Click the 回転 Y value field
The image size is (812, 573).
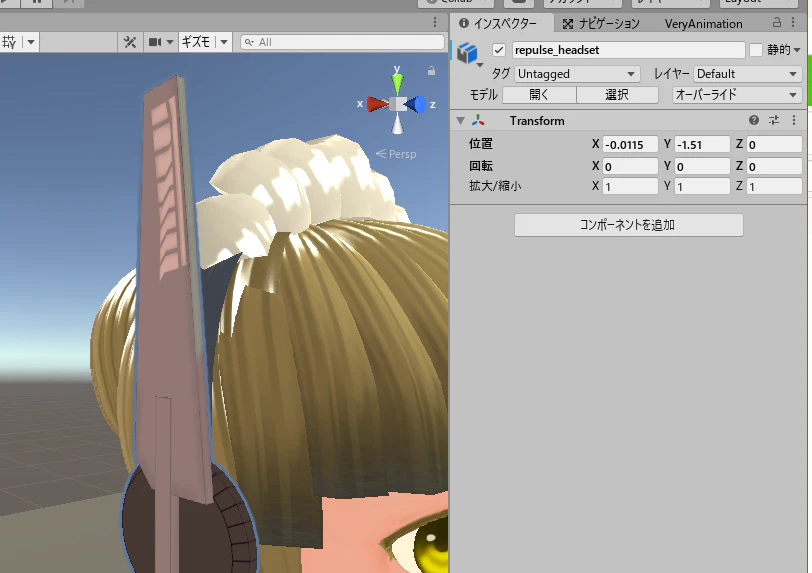point(702,166)
